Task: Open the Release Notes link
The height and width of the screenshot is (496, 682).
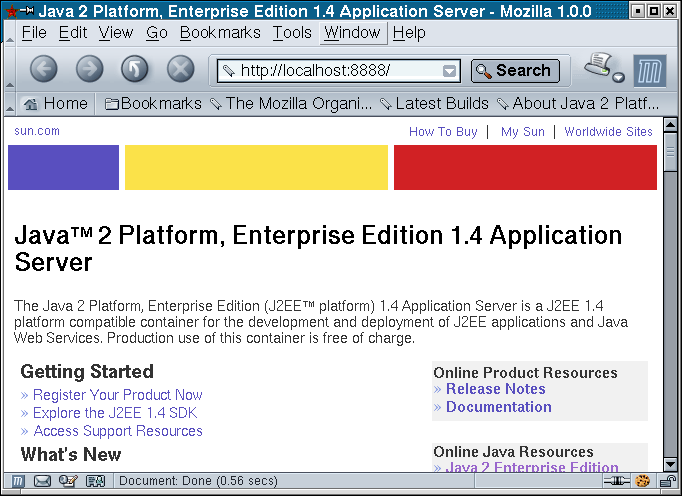Action: [x=495, y=389]
